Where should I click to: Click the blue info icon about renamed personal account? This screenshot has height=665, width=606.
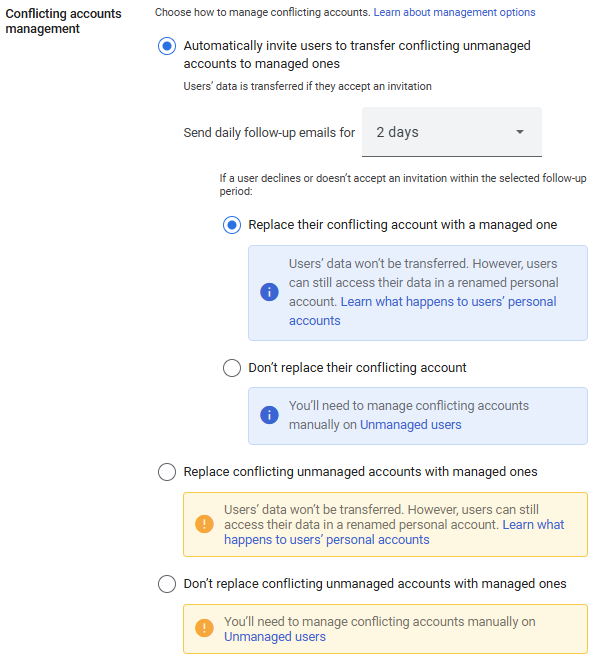(x=268, y=291)
